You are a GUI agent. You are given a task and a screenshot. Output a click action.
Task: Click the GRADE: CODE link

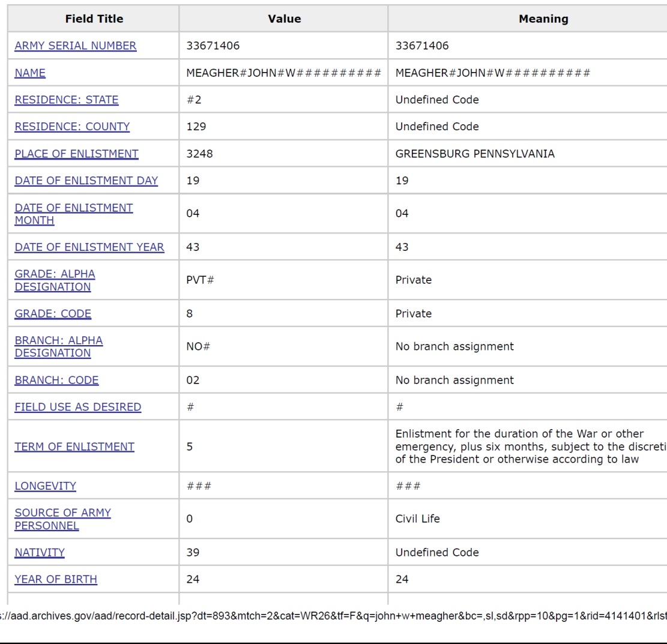[53, 313]
